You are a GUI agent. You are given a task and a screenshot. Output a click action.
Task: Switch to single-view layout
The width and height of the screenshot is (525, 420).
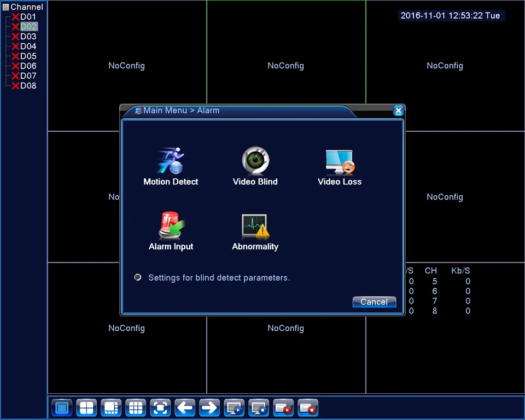click(62, 407)
